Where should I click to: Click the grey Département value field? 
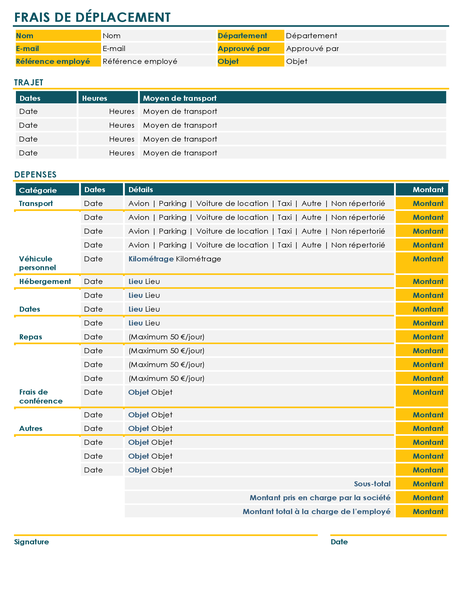365,36
